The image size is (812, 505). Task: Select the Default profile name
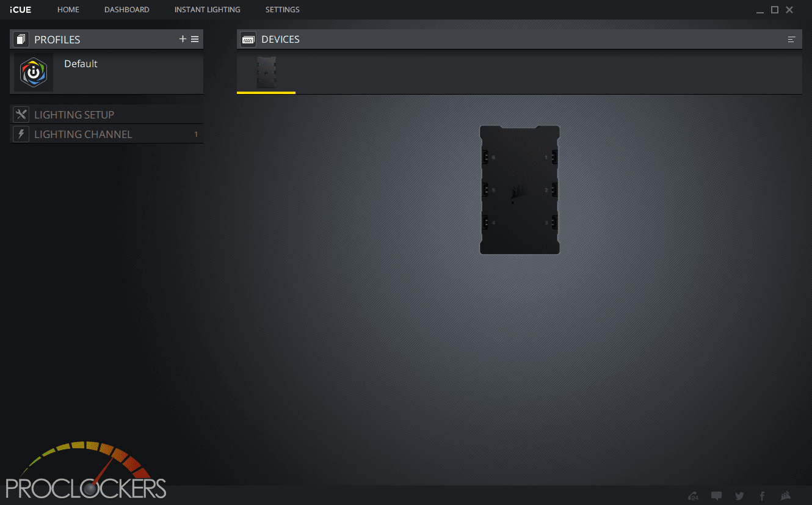click(81, 64)
